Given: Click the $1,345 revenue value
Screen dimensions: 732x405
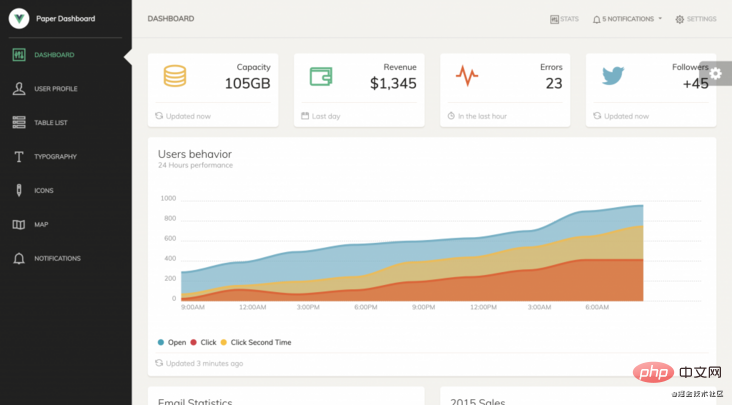Looking at the screenshot, I should [x=393, y=84].
